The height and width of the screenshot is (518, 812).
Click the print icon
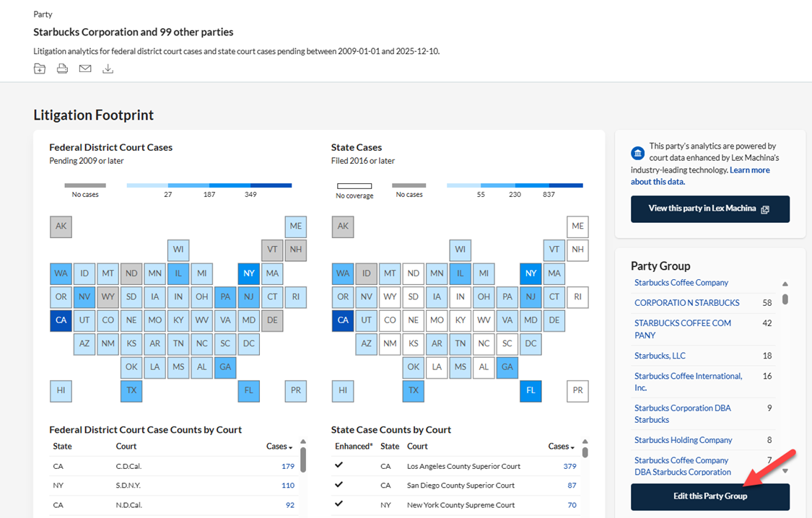click(x=63, y=69)
